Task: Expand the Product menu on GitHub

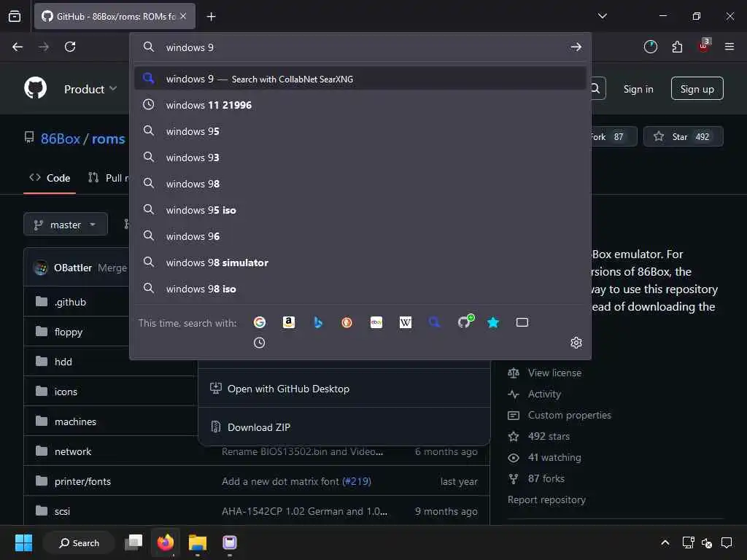Action: [90, 89]
